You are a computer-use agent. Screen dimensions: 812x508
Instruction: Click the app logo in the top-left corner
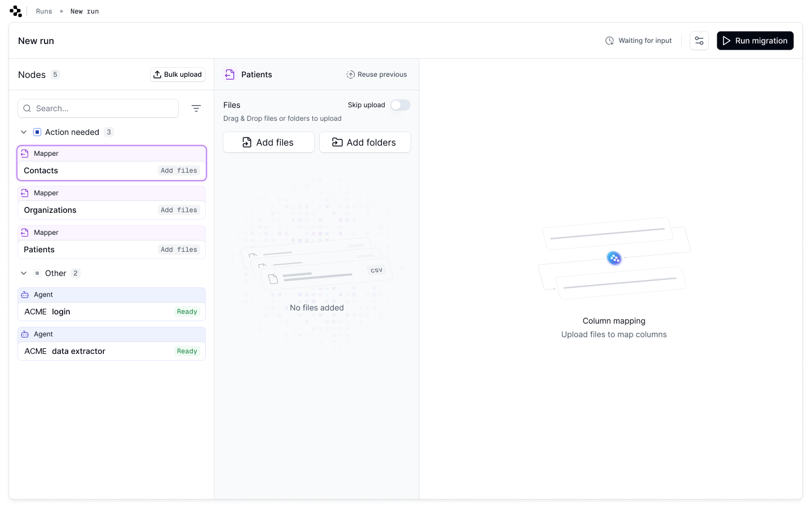(15, 11)
